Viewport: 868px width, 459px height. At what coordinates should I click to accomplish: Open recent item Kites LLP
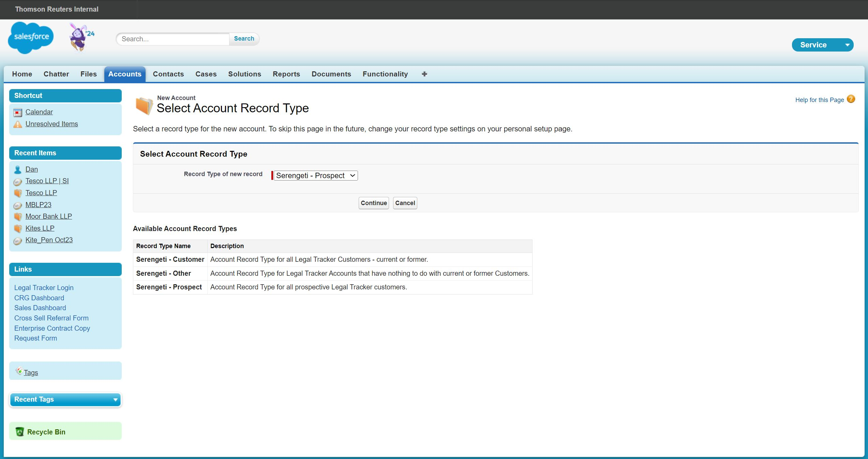[40, 228]
